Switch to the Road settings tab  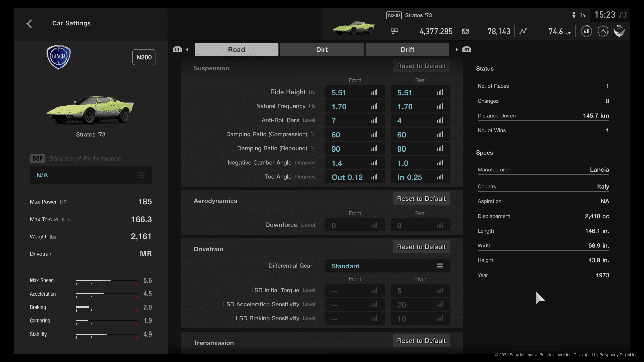[x=236, y=50]
